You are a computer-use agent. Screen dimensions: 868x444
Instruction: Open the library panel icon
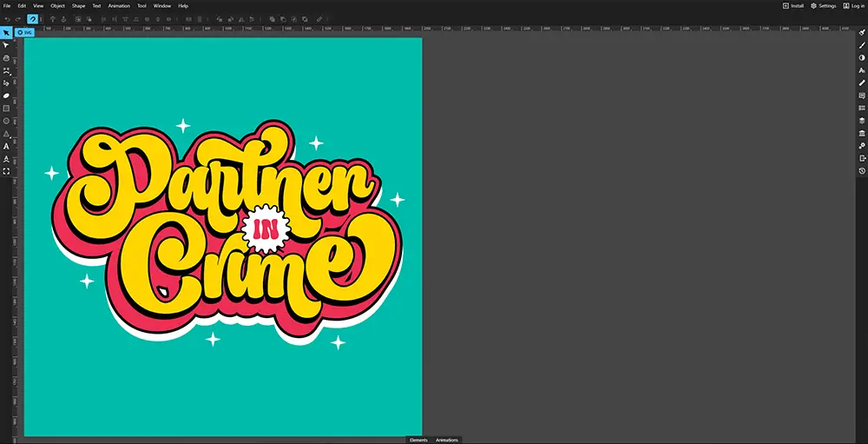[862, 134]
